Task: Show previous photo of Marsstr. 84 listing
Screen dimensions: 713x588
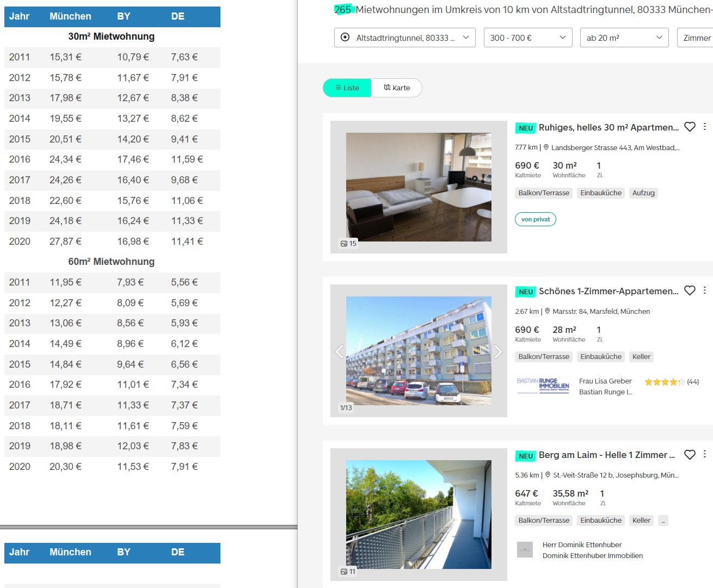Action: pos(340,351)
